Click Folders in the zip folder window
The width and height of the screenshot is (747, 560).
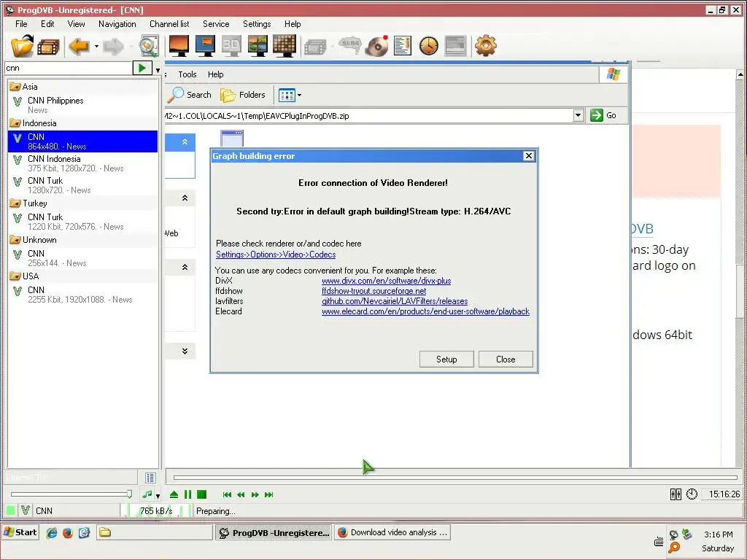click(244, 95)
